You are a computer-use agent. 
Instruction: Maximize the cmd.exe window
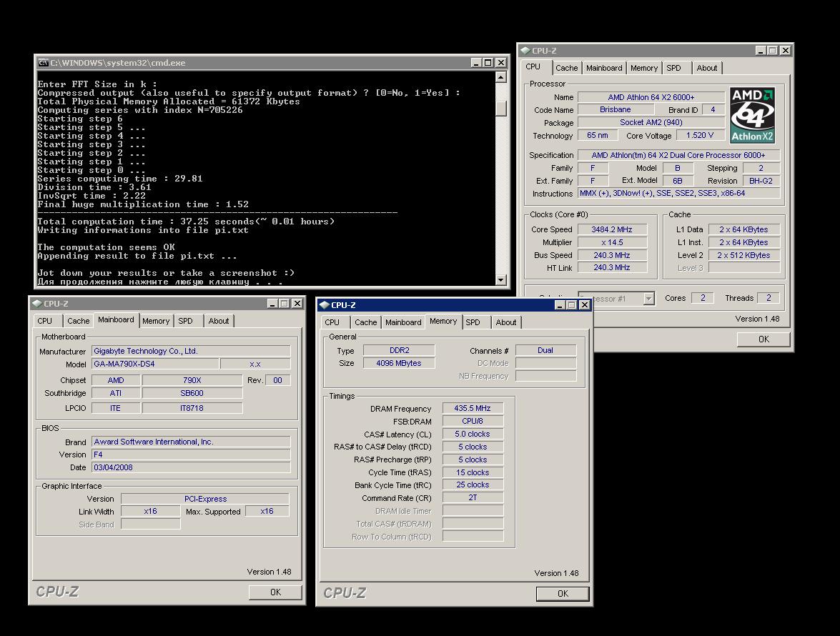(488, 63)
